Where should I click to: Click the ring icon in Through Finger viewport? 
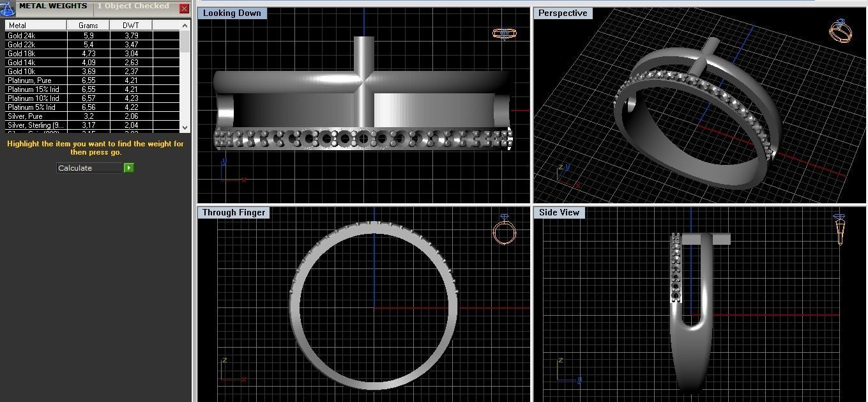504,229
